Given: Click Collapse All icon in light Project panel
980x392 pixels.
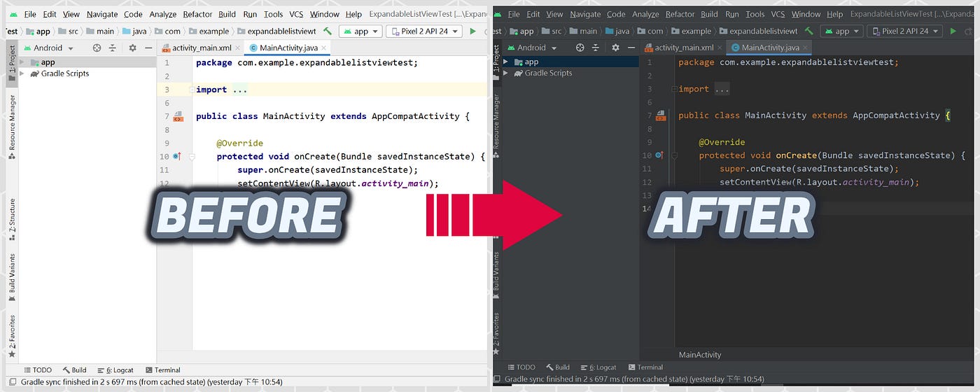Looking at the screenshot, I should (113, 48).
